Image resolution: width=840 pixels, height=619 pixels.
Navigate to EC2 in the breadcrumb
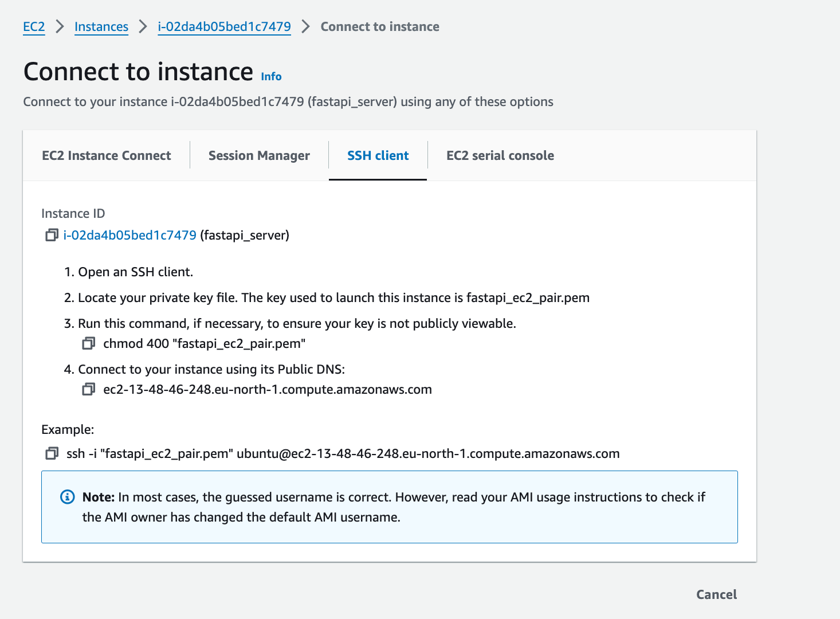34,26
